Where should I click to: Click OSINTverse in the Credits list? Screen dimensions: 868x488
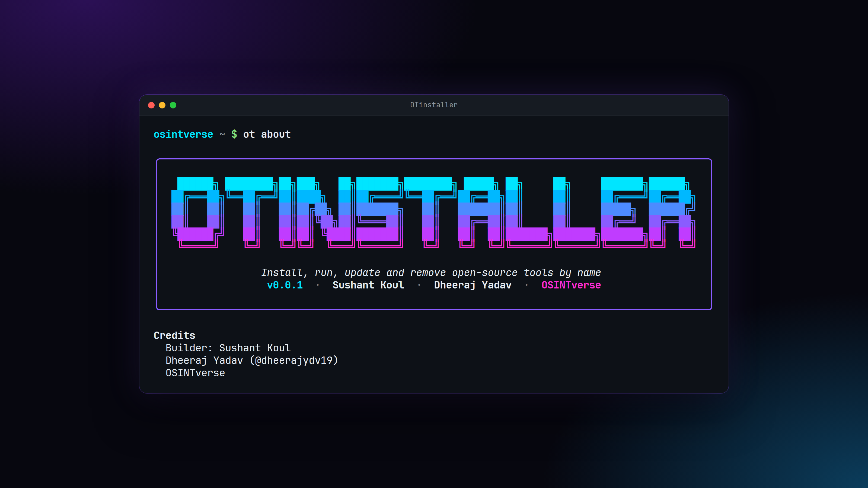[x=195, y=373]
